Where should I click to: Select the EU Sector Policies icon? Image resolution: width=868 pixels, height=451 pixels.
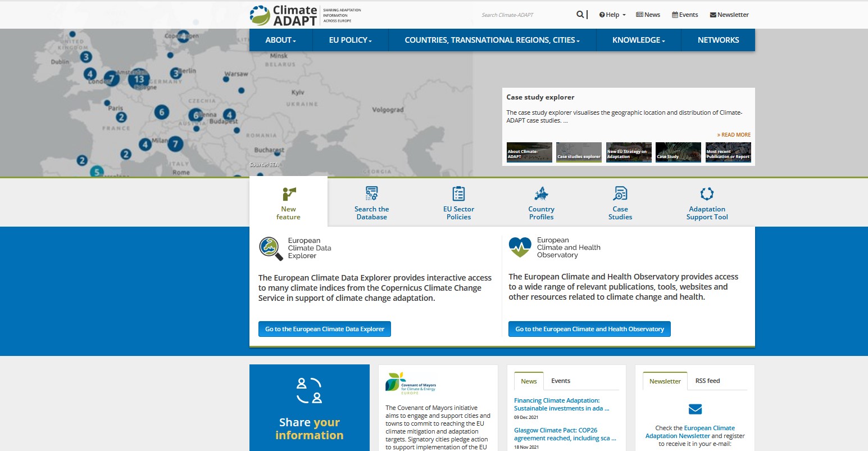click(458, 194)
